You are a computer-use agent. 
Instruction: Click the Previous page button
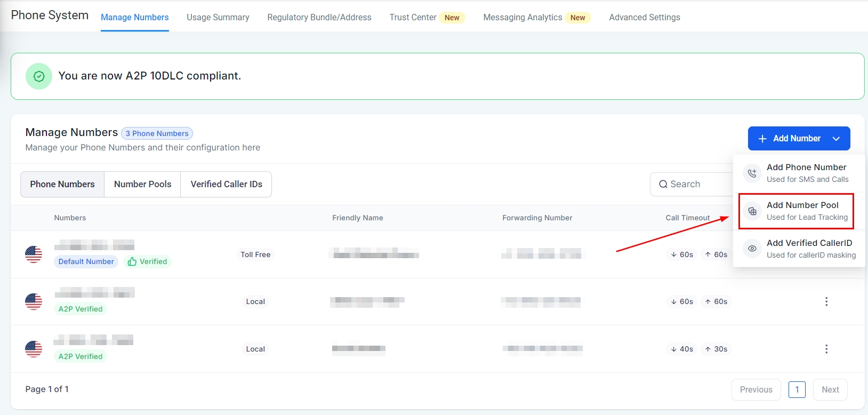pyautogui.click(x=756, y=389)
